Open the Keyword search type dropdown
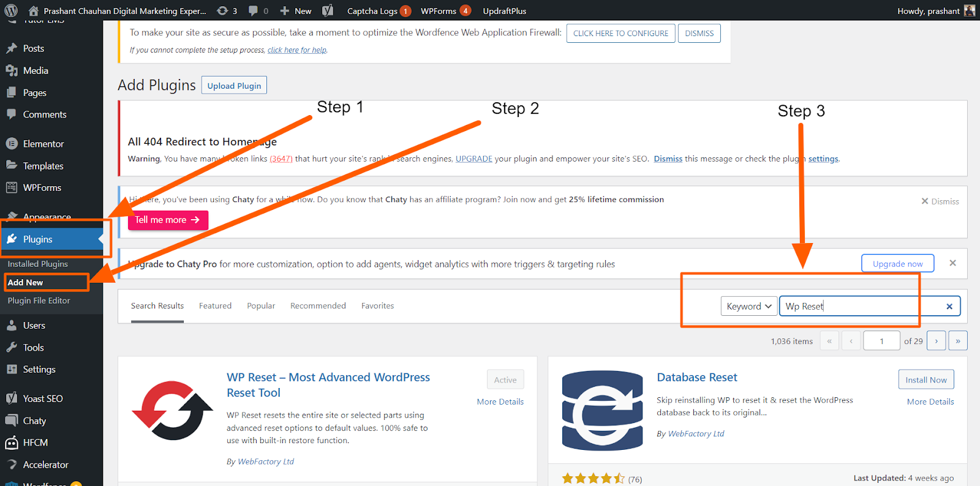Image resolution: width=980 pixels, height=486 pixels. point(749,306)
